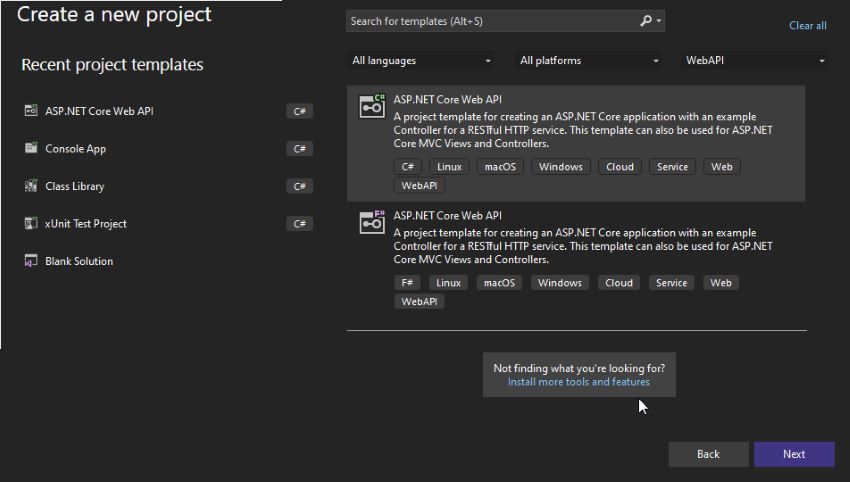Click the Blank Solution icon
850x482 pixels.
pyautogui.click(x=31, y=261)
